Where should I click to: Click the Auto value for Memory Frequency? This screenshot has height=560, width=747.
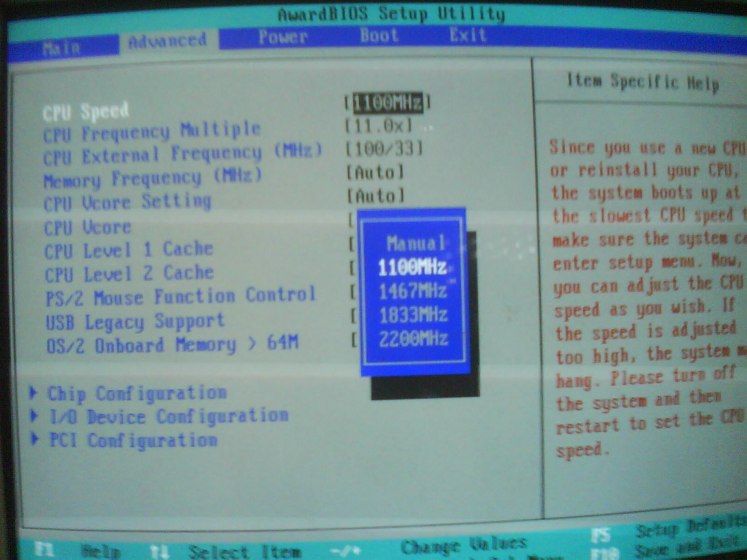[375, 173]
